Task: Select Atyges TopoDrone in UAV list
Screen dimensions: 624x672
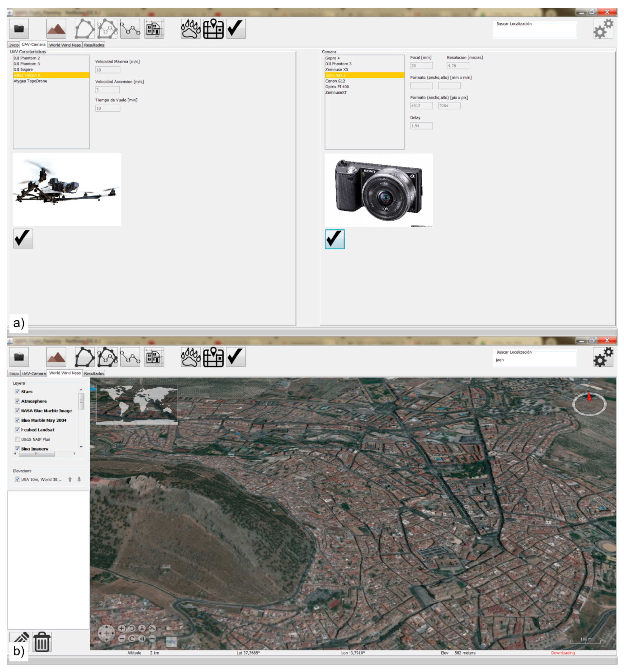Action: coord(30,81)
